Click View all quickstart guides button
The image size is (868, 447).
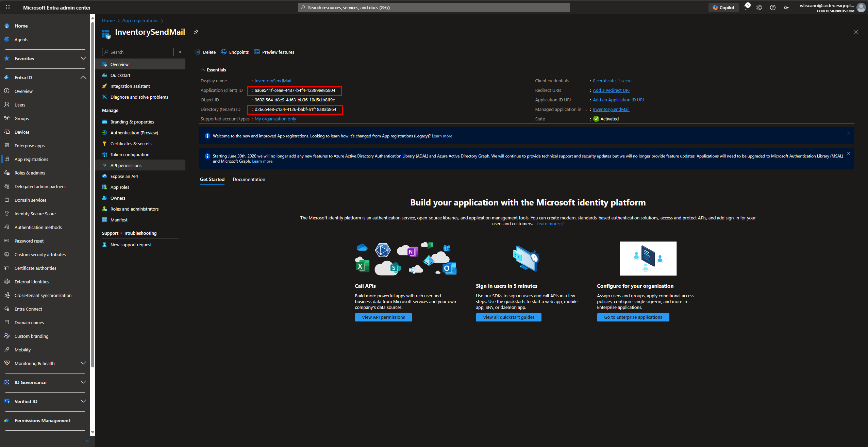[x=508, y=317]
